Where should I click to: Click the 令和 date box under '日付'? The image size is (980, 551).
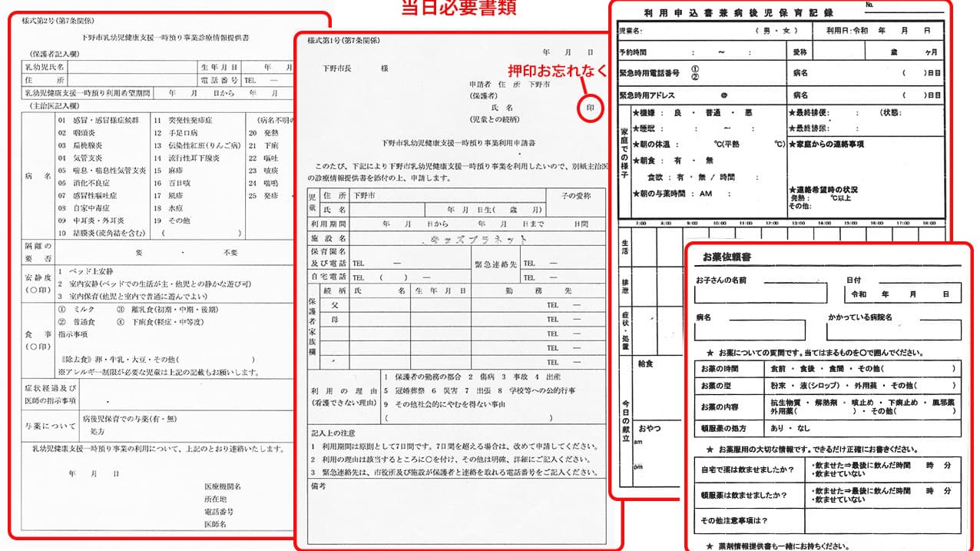pyautogui.click(x=902, y=294)
